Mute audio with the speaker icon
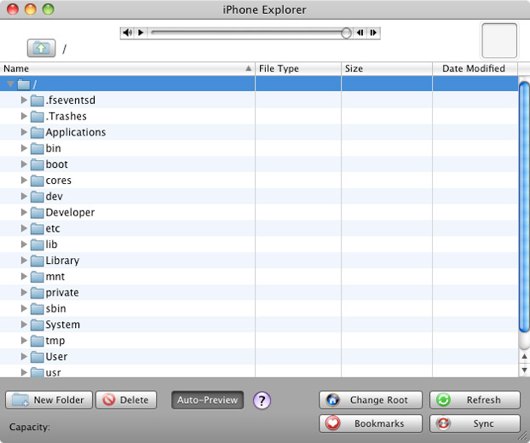Image resolution: width=530 pixels, height=443 pixels. (x=127, y=33)
